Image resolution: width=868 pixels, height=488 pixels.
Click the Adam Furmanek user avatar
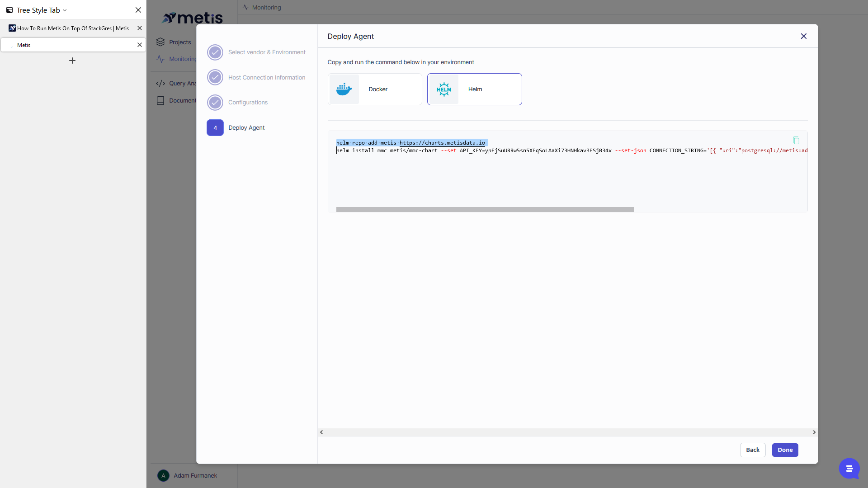[163, 476]
